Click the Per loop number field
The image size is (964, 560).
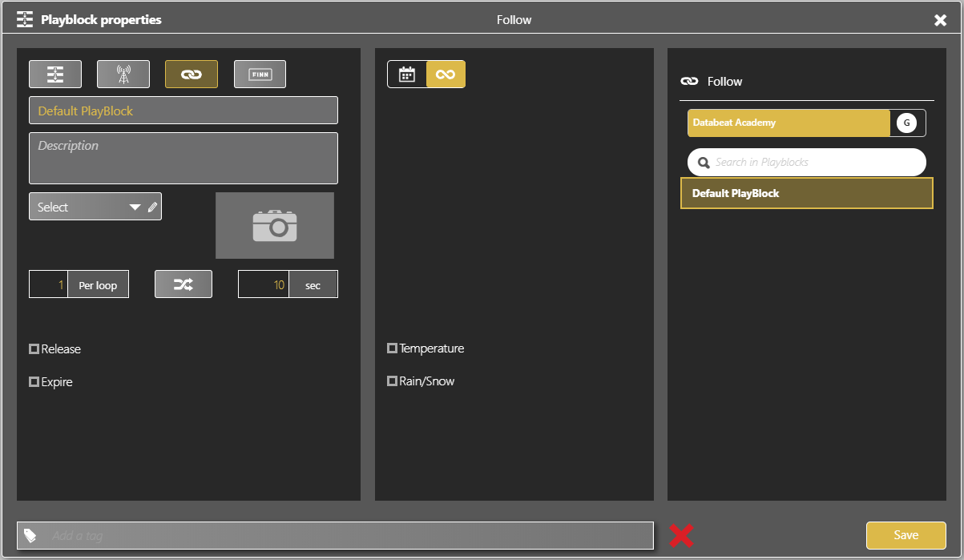tap(48, 284)
